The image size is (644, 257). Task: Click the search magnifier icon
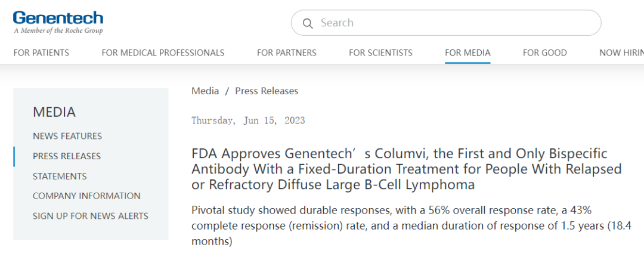coord(308,23)
